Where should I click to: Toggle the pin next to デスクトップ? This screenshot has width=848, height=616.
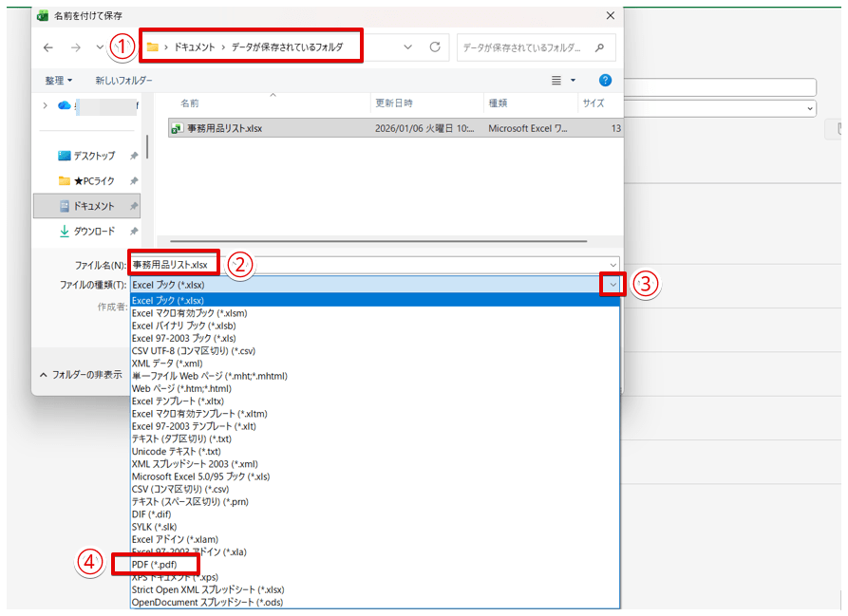(x=133, y=156)
